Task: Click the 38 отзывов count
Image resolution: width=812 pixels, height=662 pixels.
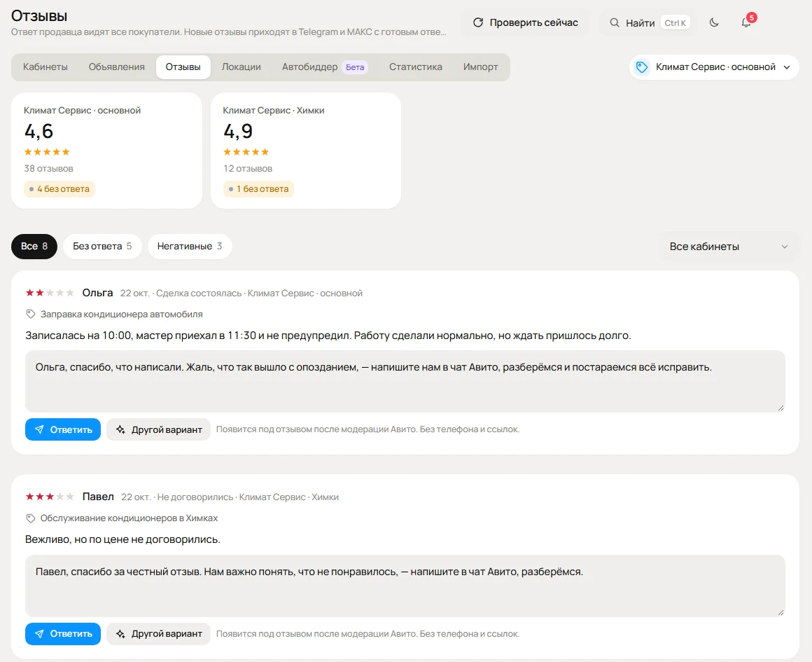Action: click(x=49, y=169)
